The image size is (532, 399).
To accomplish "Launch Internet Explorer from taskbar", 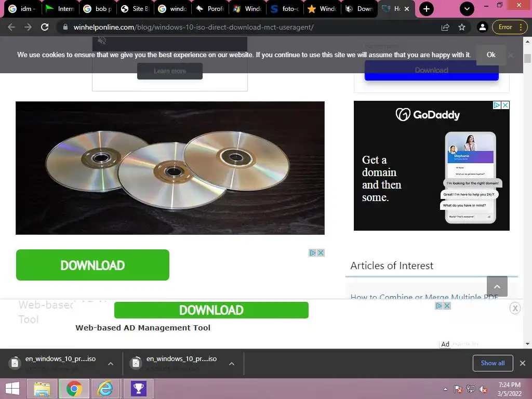I will point(105,389).
